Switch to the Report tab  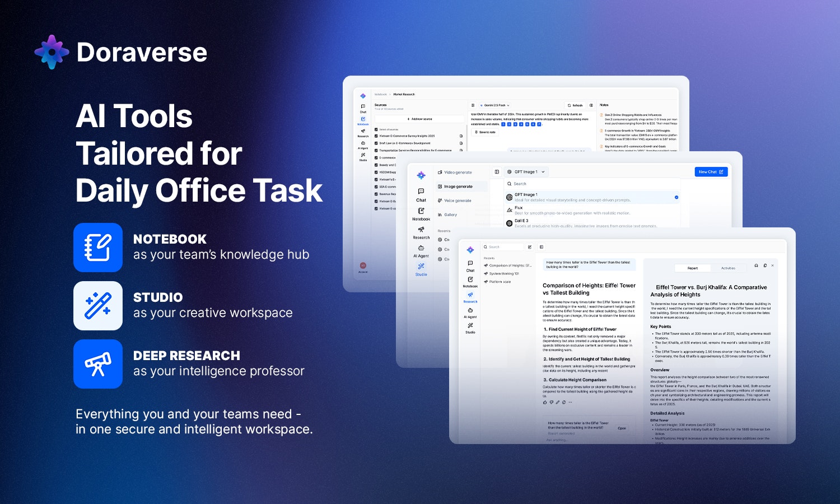(x=693, y=268)
